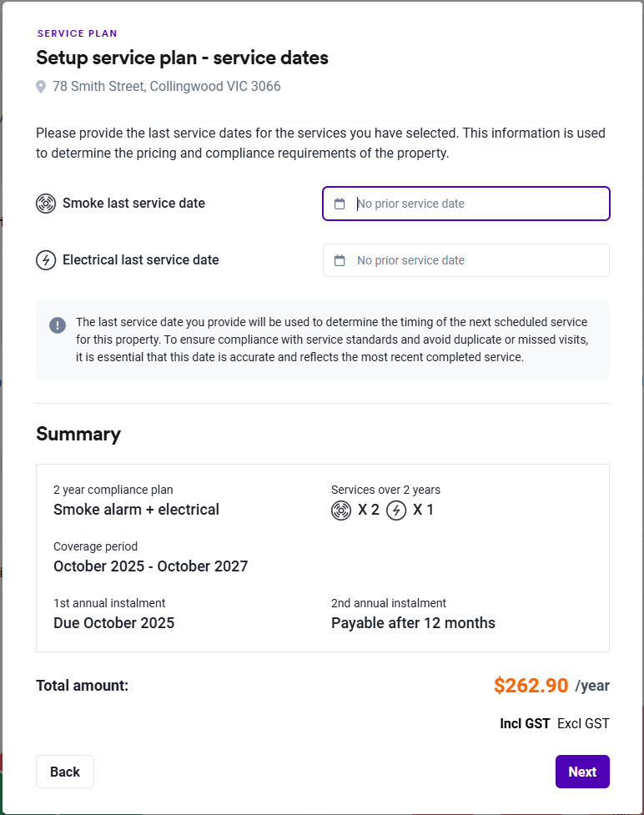Click the 78 Smith Street address text
644x815 pixels.
click(167, 87)
